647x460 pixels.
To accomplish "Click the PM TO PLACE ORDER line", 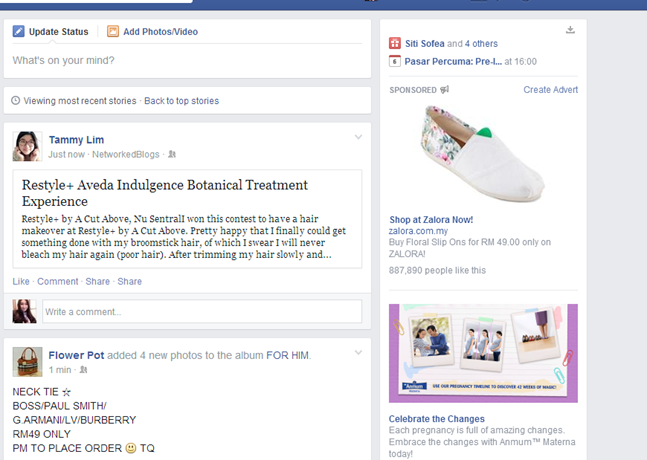I will (x=83, y=448).
